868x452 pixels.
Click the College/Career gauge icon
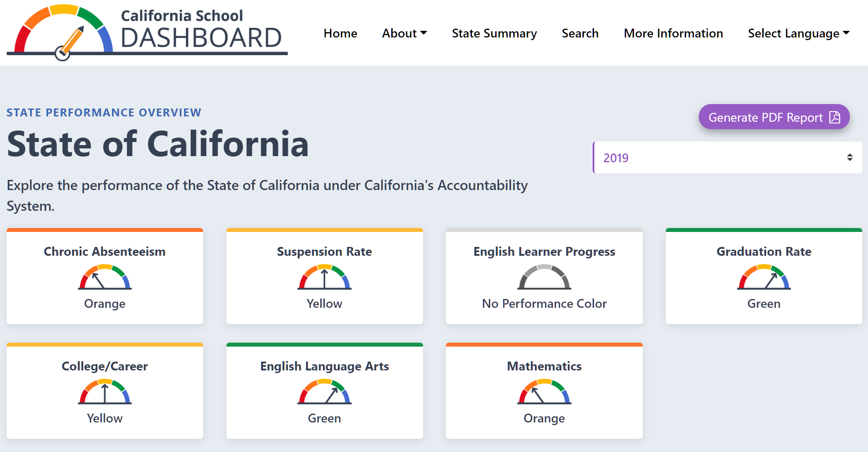pos(105,392)
